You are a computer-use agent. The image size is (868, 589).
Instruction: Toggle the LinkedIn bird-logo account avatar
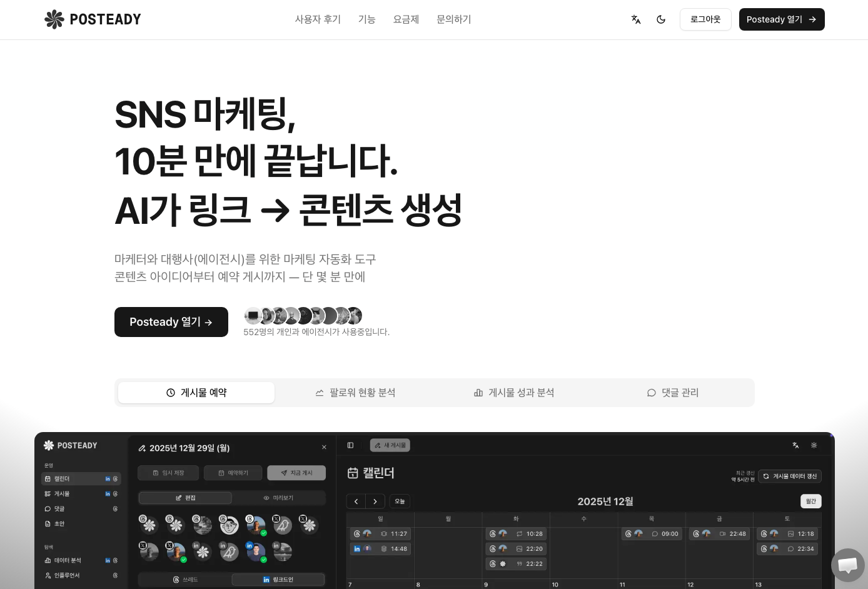click(229, 552)
